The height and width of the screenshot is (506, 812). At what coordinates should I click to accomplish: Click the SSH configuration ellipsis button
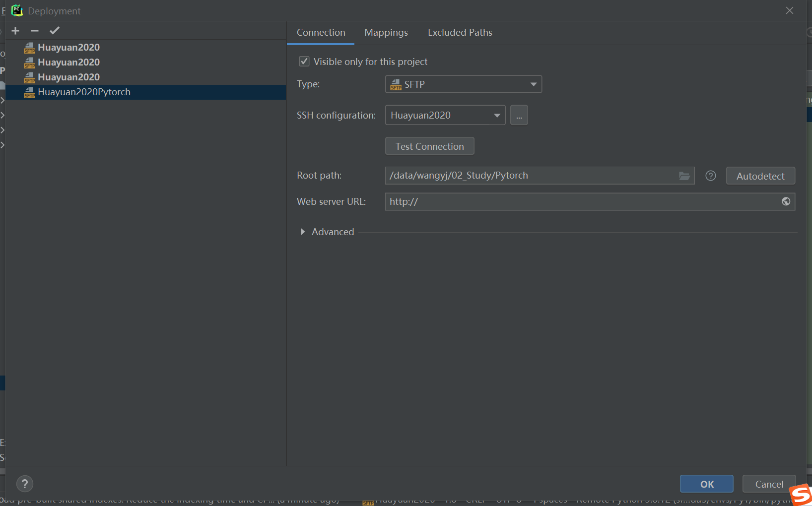tap(519, 115)
